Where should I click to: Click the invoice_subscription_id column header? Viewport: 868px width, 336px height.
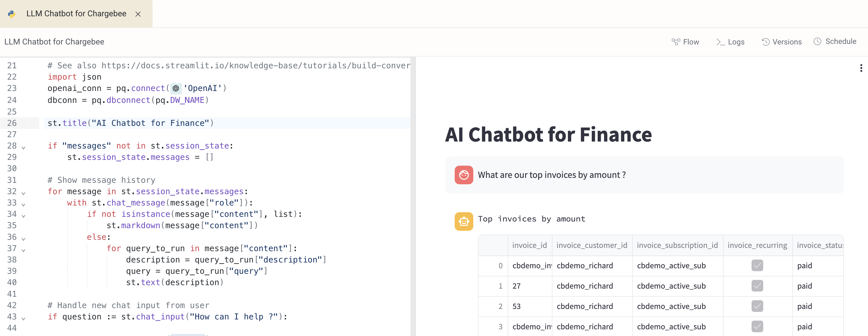point(678,245)
